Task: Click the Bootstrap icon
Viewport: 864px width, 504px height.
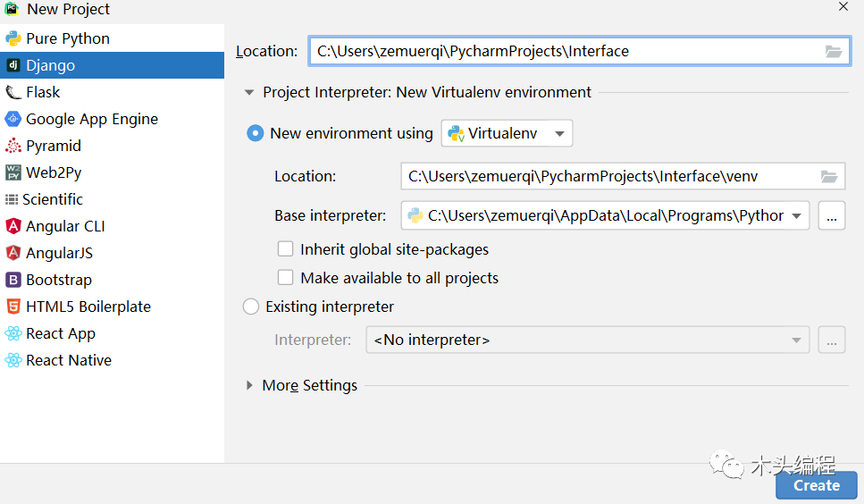Action: tap(13, 280)
